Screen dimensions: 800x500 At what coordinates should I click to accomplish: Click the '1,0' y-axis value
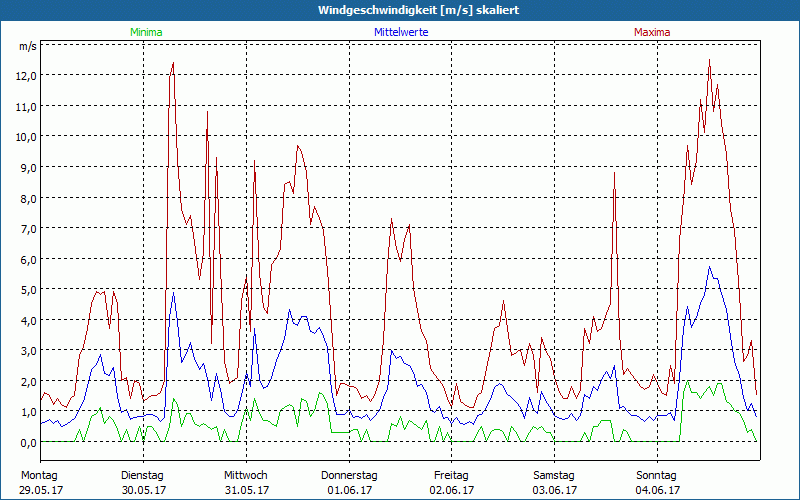[x=28, y=412]
